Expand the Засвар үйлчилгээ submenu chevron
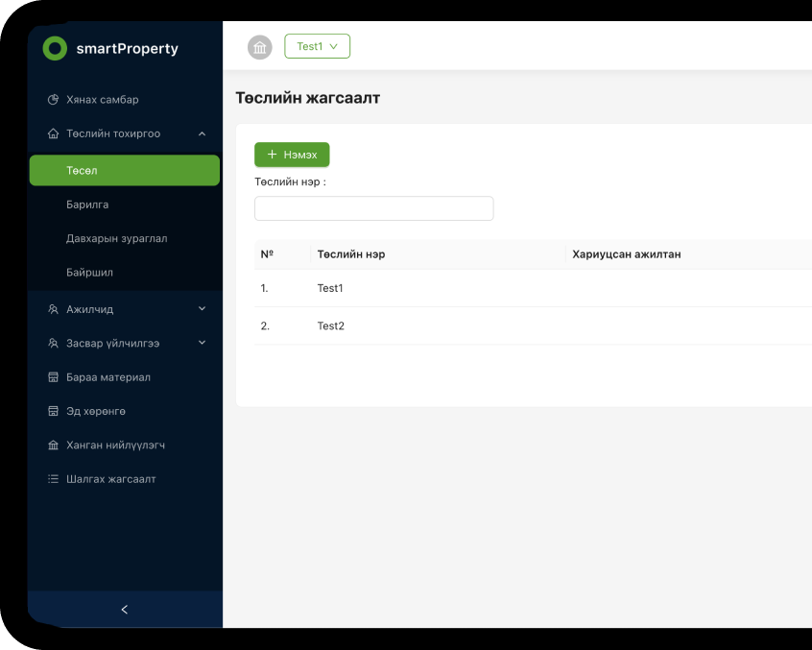This screenshot has height=650, width=812. click(202, 343)
